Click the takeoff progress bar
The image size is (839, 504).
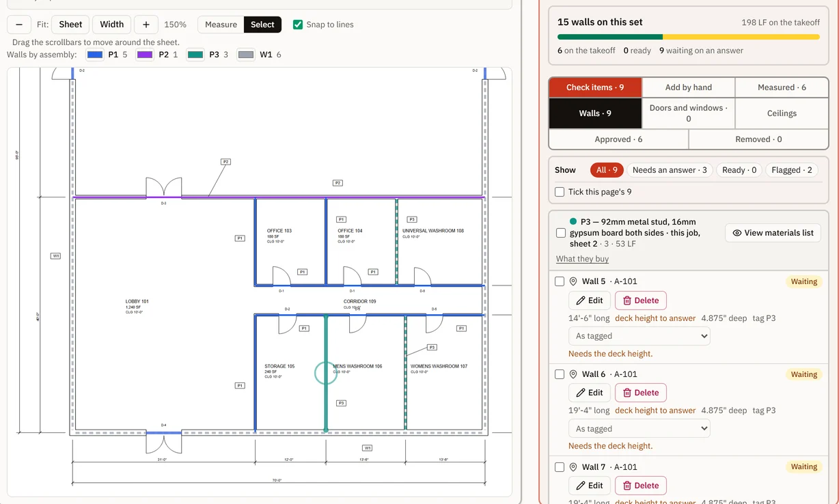[689, 37]
